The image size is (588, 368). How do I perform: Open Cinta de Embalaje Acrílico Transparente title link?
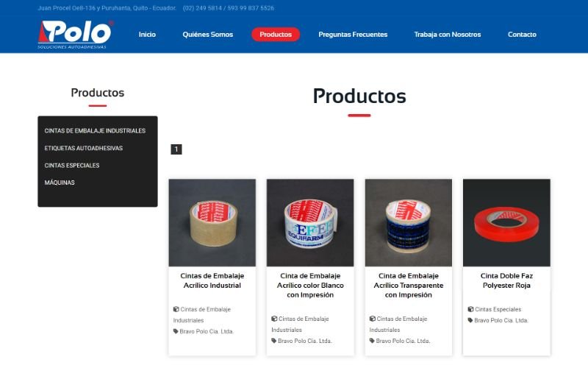[409, 286]
